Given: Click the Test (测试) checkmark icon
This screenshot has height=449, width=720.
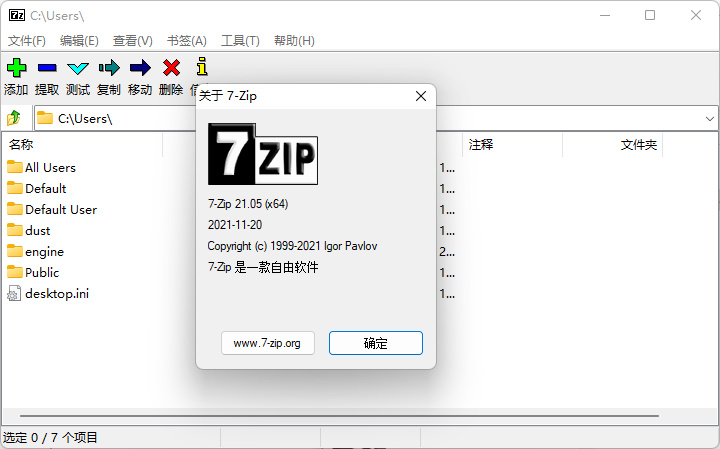Looking at the screenshot, I should click(x=78, y=68).
